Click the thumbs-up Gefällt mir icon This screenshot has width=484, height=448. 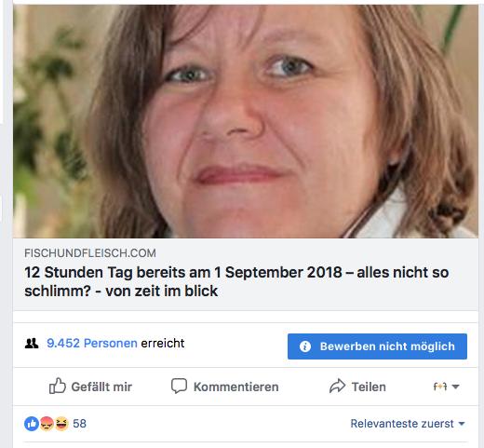coord(58,386)
